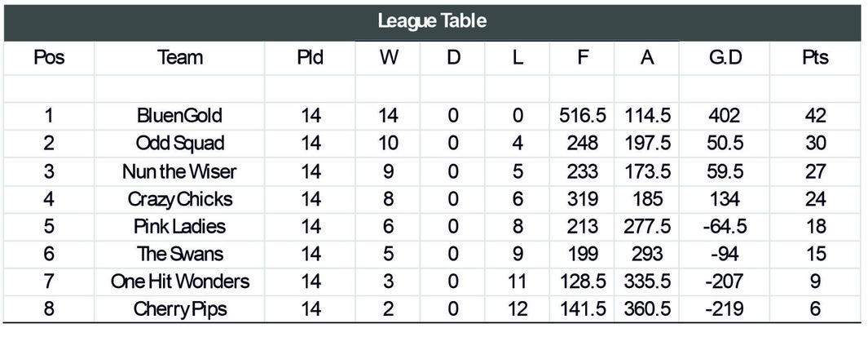Click the League Table title header
Viewport: 868px width, 337px height.
tap(432, 21)
